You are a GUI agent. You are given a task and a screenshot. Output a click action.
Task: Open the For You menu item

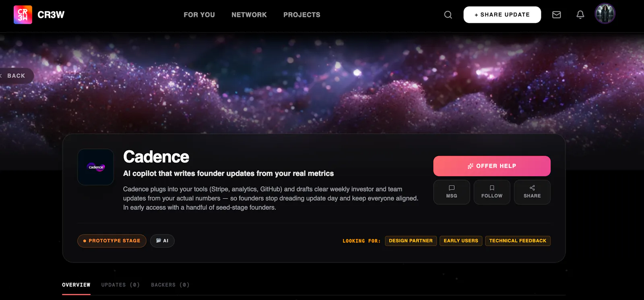coord(199,15)
